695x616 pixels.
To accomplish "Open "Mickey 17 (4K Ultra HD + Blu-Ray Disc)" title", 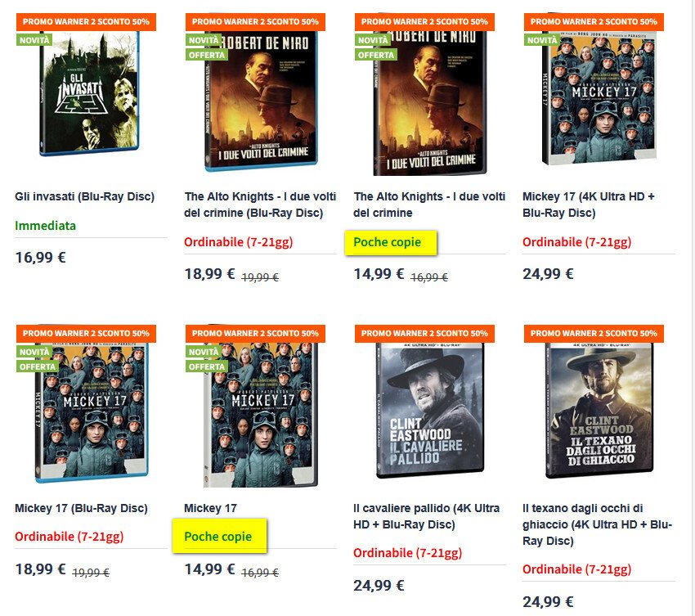I will coord(589,205).
